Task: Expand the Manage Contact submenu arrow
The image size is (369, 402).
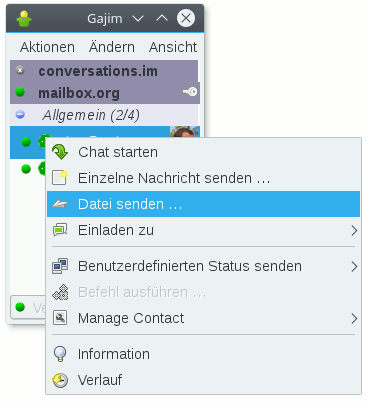Action: pos(354,318)
